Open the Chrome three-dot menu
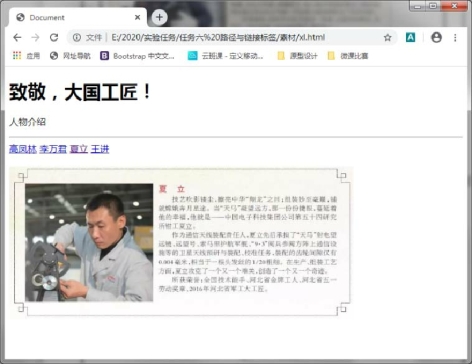The width and height of the screenshot is (472, 364). tap(455, 38)
